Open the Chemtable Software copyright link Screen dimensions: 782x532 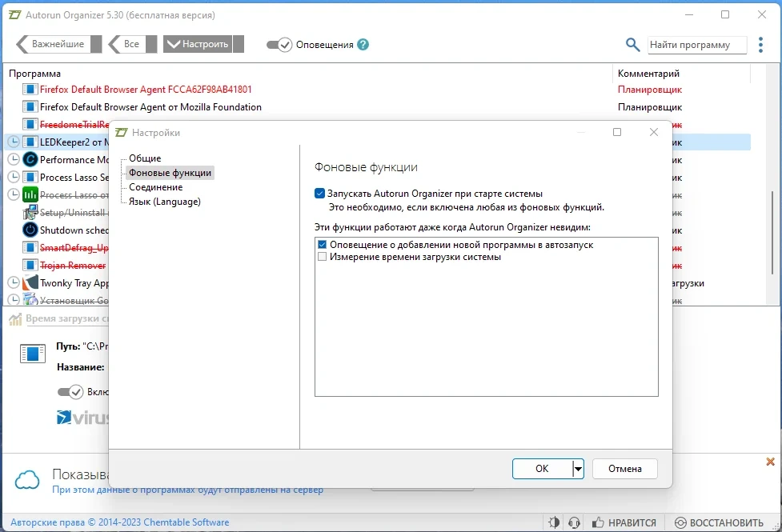(120, 522)
